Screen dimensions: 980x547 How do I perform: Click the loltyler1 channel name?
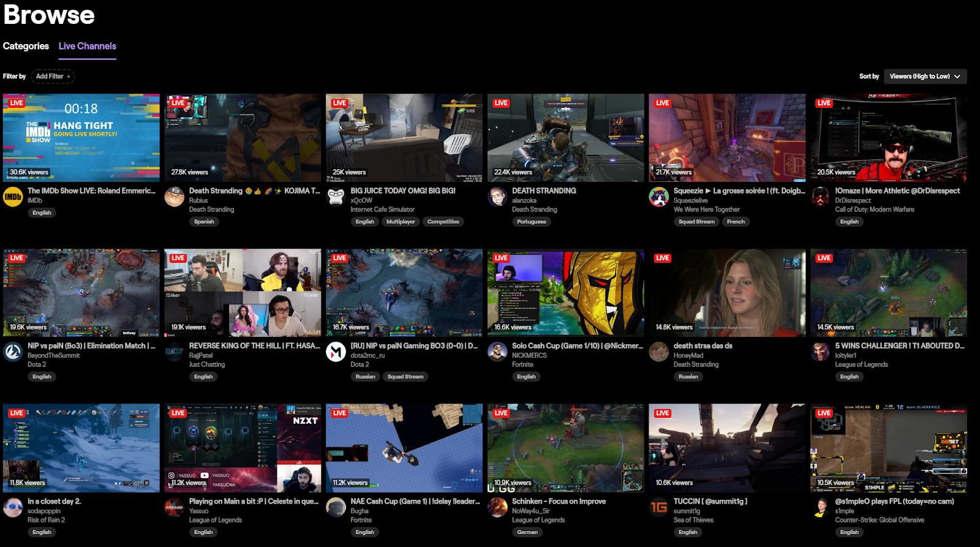click(846, 355)
